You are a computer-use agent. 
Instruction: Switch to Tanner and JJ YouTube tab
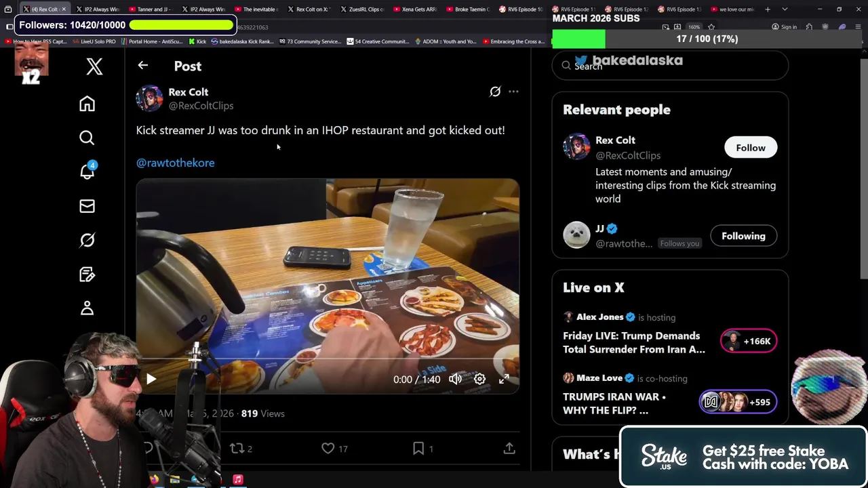pos(153,9)
